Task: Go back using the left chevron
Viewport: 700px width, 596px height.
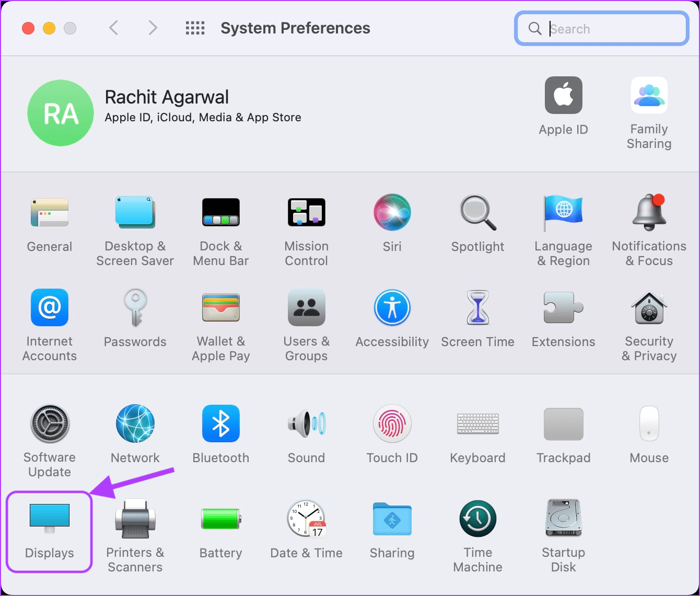Action: 113,28
